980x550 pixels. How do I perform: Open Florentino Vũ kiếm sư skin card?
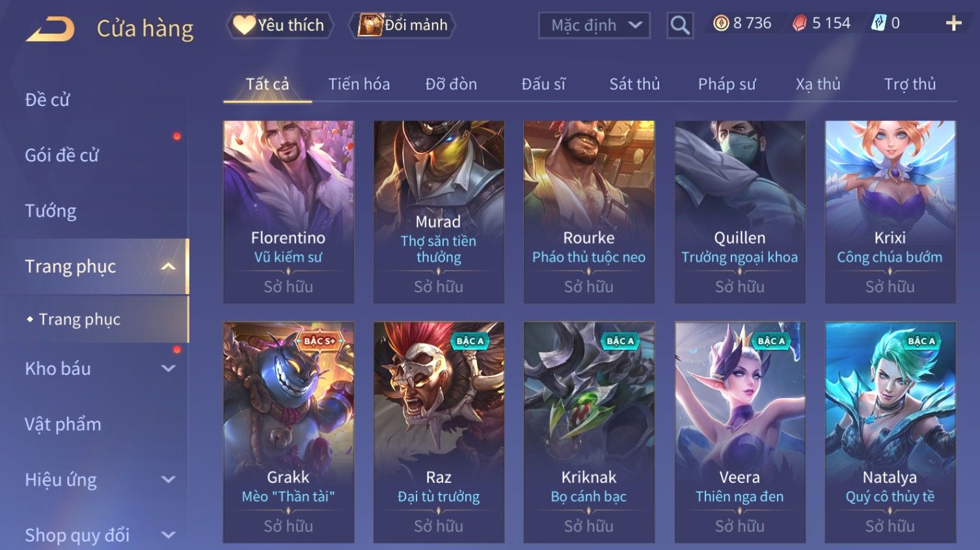(289, 212)
